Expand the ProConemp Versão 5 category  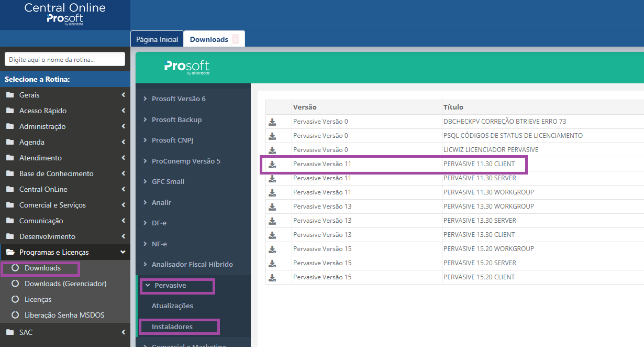(186, 161)
